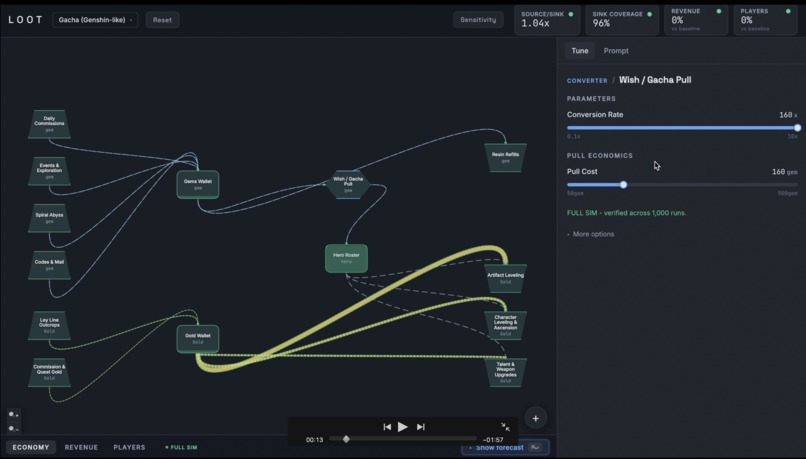
Task: Zoom in using the canvas zoom-in icon
Action: (13, 414)
